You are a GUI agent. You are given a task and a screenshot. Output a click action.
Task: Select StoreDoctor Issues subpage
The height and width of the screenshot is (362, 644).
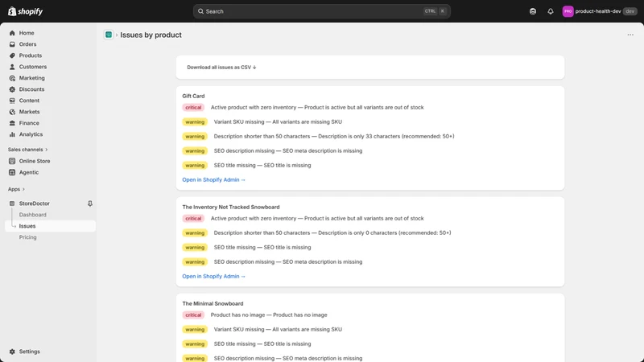click(x=50, y=226)
